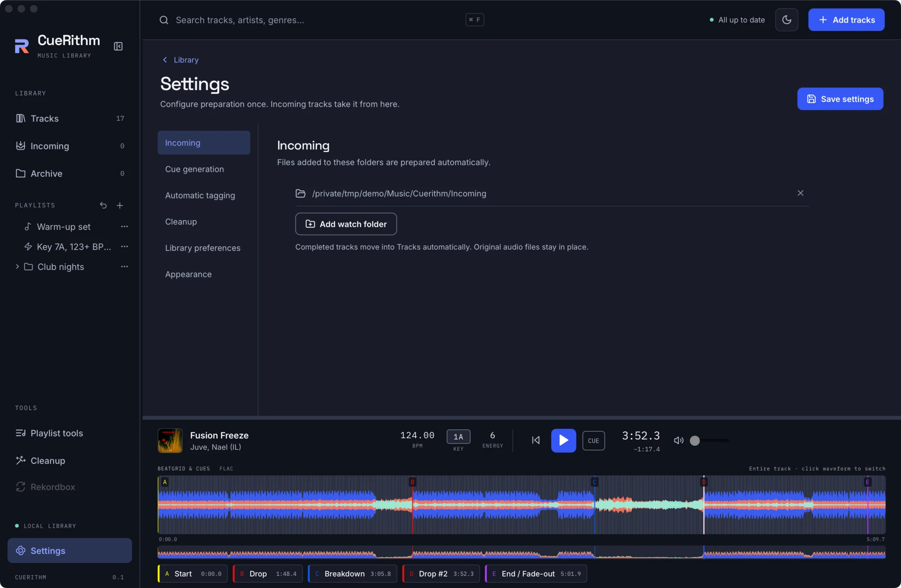Open Warm-up set options menu
901x588 pixels.
click(124, 226)
